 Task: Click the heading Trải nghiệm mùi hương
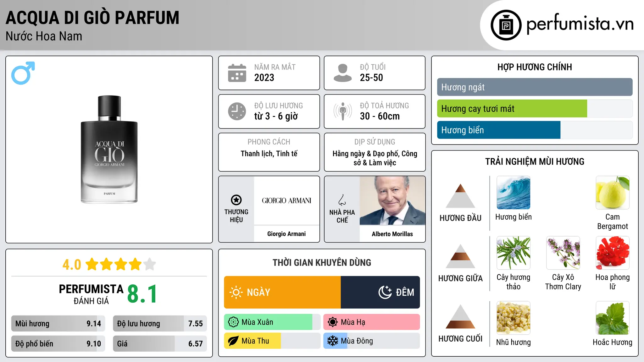535,162
